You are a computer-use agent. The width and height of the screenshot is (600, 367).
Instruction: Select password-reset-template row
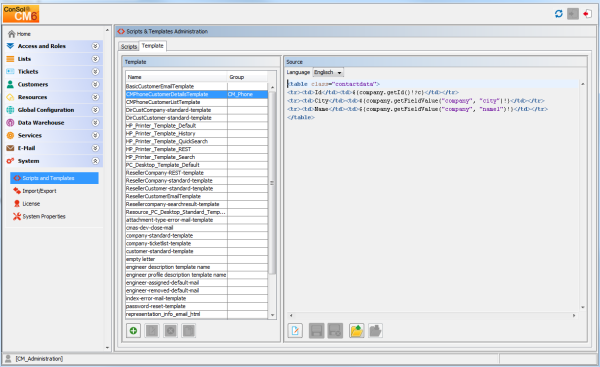pos(197,306)
